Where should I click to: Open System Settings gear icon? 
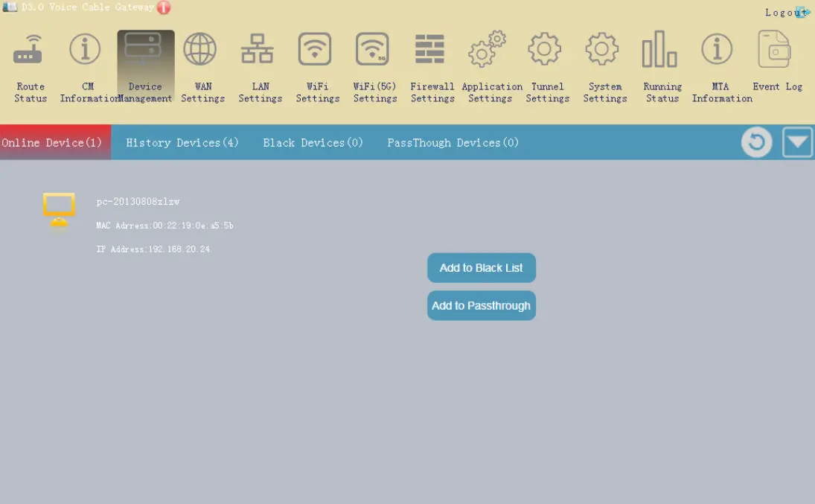pos(602,49)
